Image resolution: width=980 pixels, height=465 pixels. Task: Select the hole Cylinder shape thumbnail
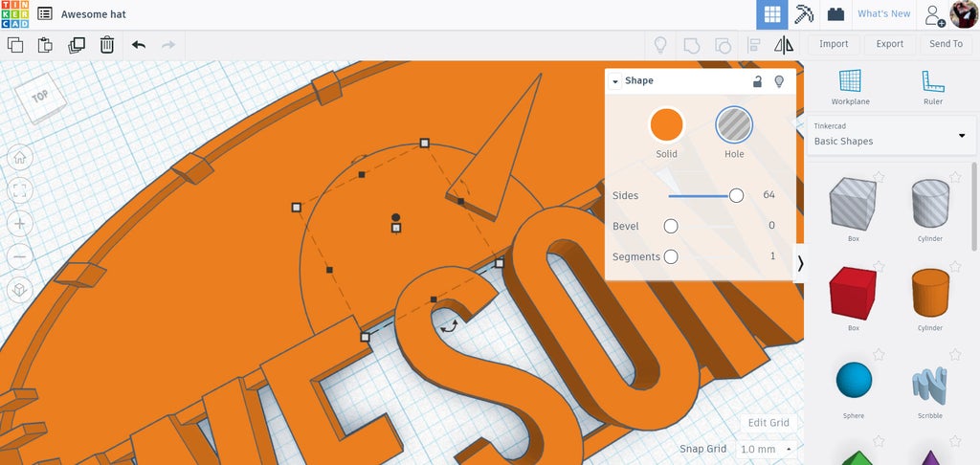point(930,203)
